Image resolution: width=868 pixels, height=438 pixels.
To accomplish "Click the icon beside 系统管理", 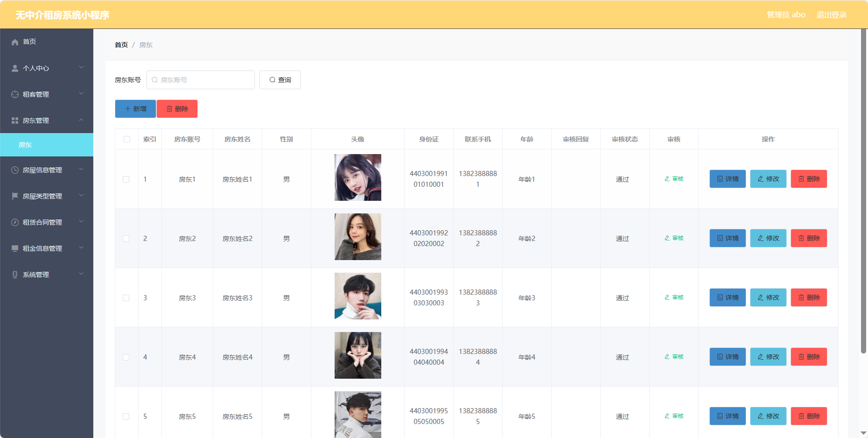I will coord(15,275).
